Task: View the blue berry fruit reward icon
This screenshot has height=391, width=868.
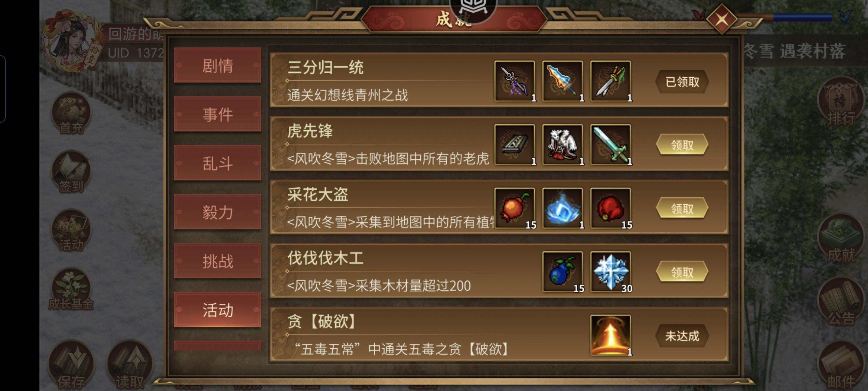Action: click(x=562, y=272)
